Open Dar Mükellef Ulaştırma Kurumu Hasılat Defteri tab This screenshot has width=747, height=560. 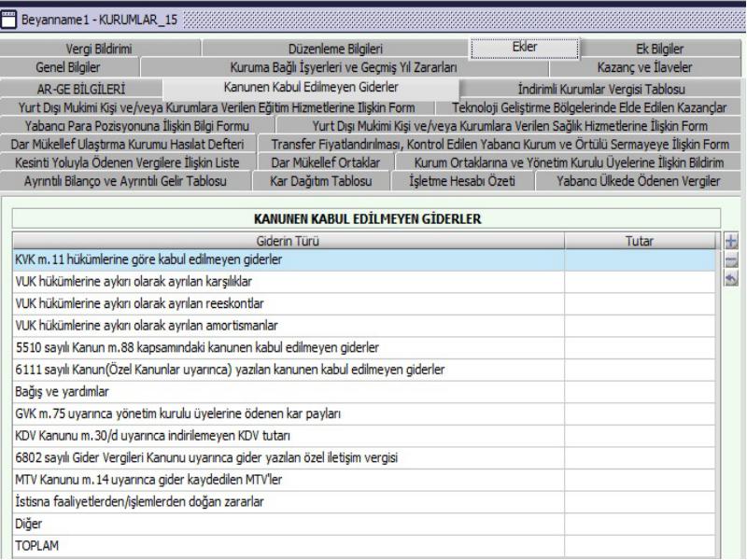(x=127, y=144)
